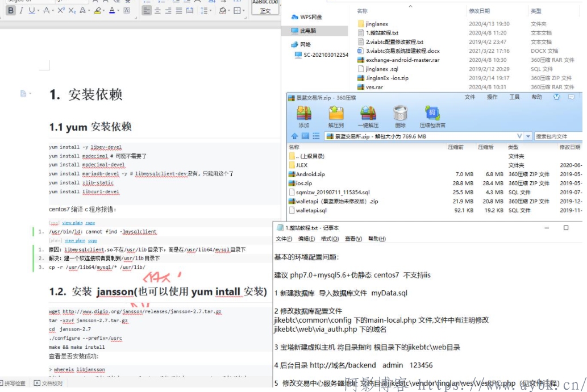Align the paragraph right
This screenshot has width=587, height=392.
pyautogui.click(x=168, y=10)
